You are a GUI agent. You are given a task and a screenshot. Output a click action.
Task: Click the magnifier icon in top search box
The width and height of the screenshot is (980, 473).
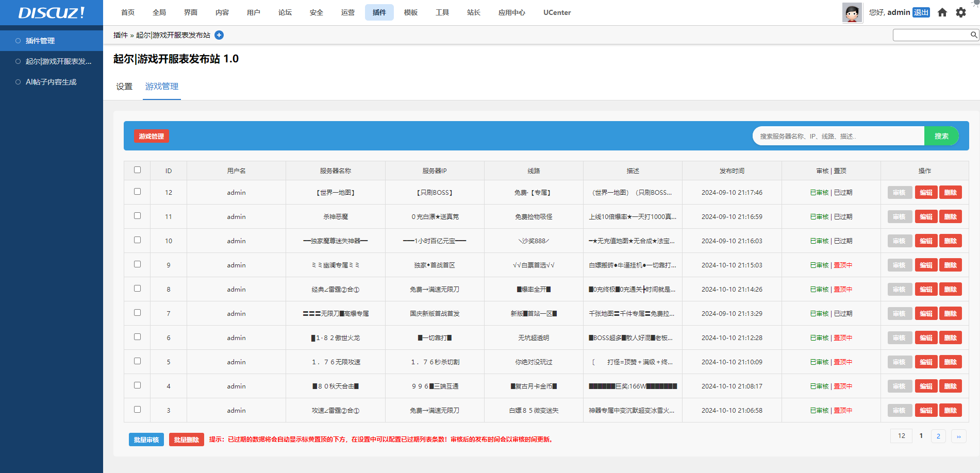coord(974,35)
